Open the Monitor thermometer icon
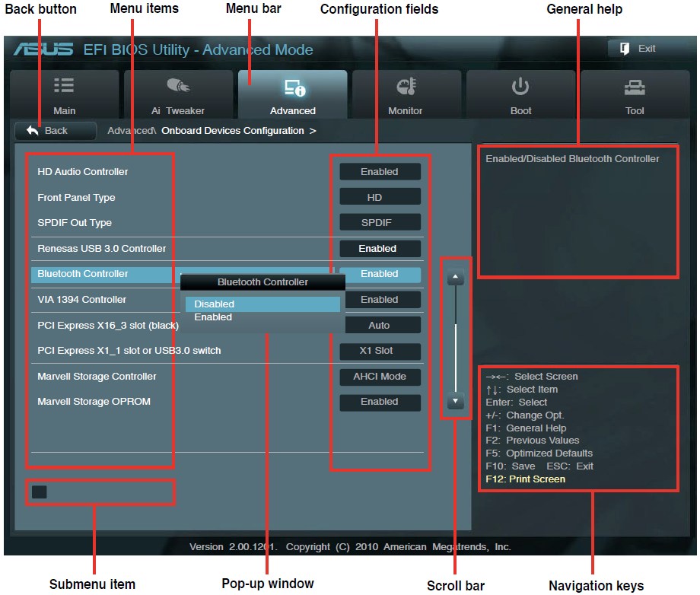 click(x=406, y=87)
